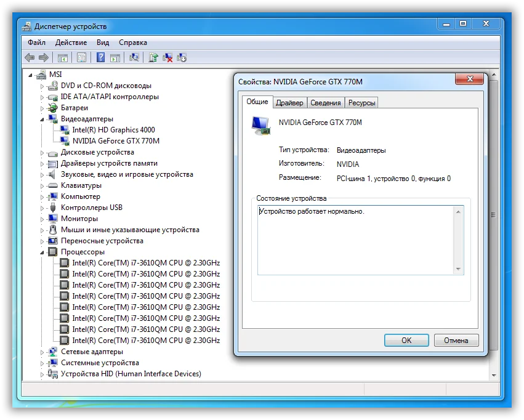Select the Сетевые адаптеры tree label
The image size is (524, 420).
point(92,352)
